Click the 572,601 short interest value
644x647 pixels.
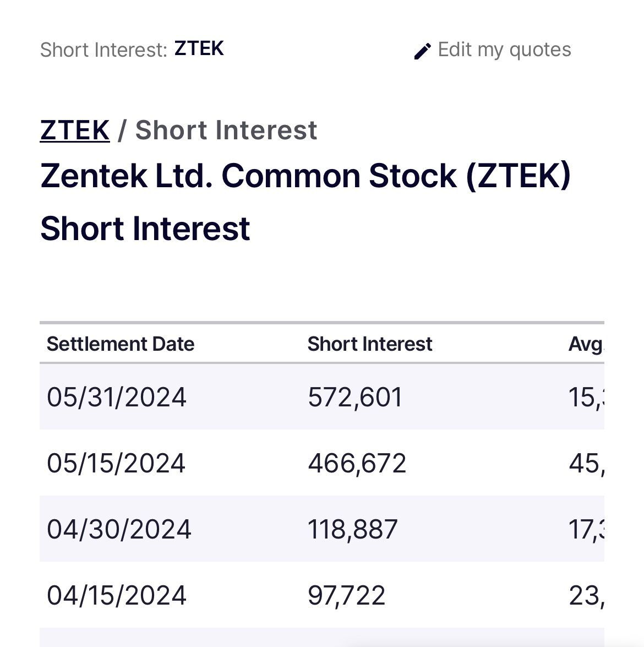[x=355, y=397]
